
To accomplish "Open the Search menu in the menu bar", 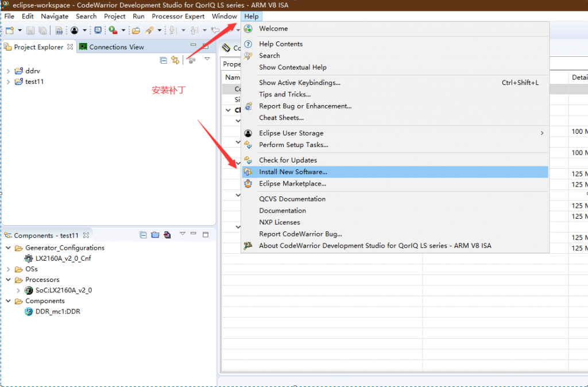I will pyautogui.click(x=86, y=17).
